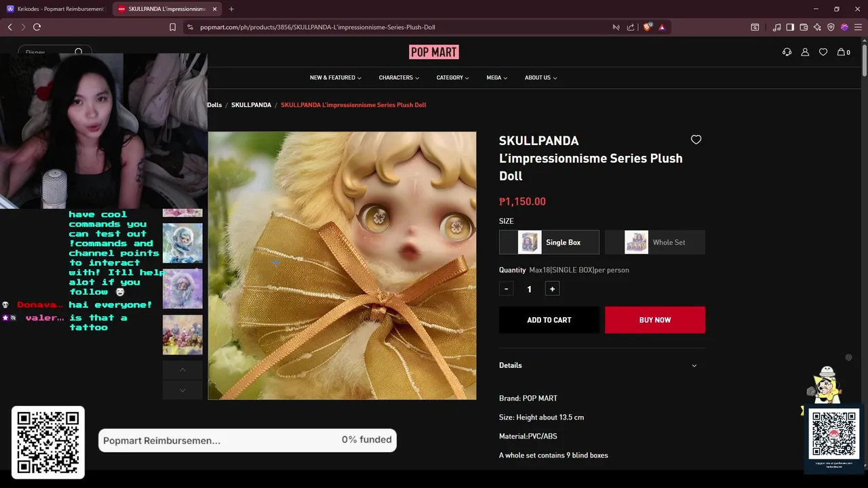Select the Single Box size option
Image resolution: width=868 pixels, height=488 pixels.
[549, 242]
